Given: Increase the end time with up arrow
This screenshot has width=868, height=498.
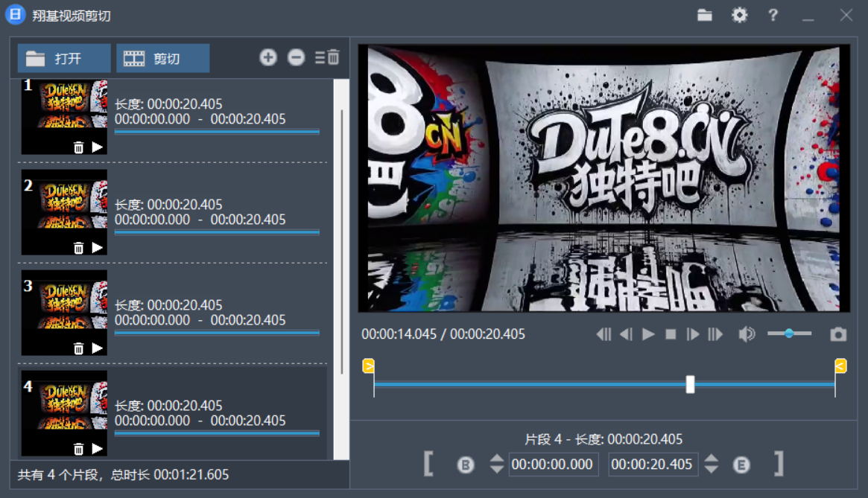Looking at the screenshot, I should (x=712, y=458).
